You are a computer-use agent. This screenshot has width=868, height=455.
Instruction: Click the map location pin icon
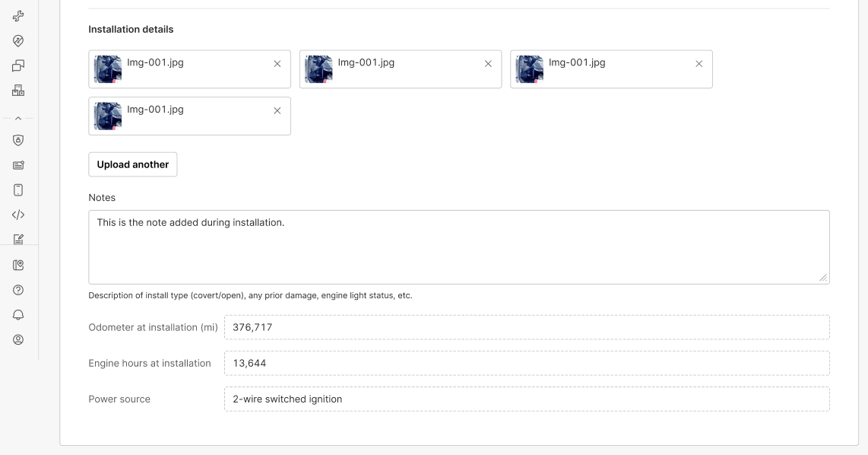pyautogui.click(x=18, y=265)
